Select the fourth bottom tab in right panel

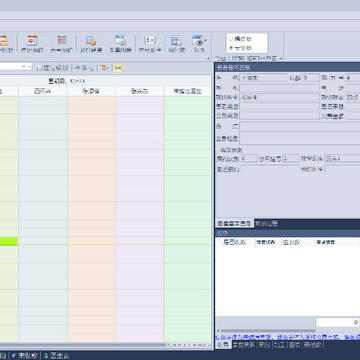point(279,345)
